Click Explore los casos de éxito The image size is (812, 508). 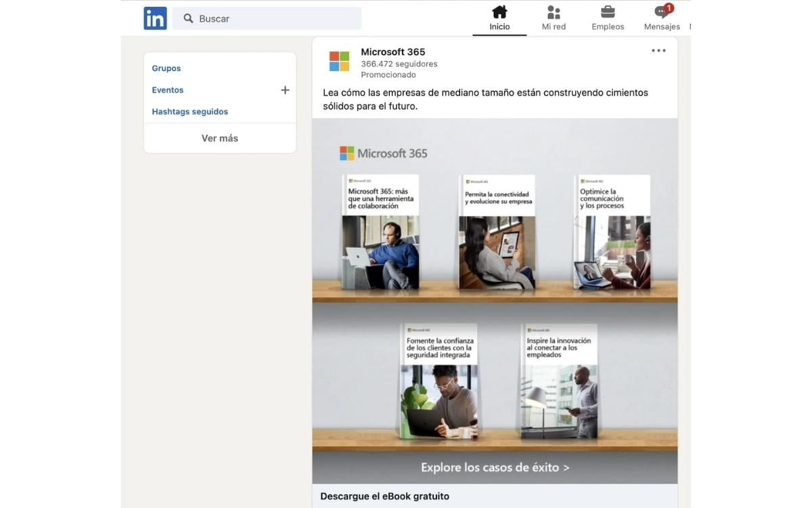coord(495,467)
